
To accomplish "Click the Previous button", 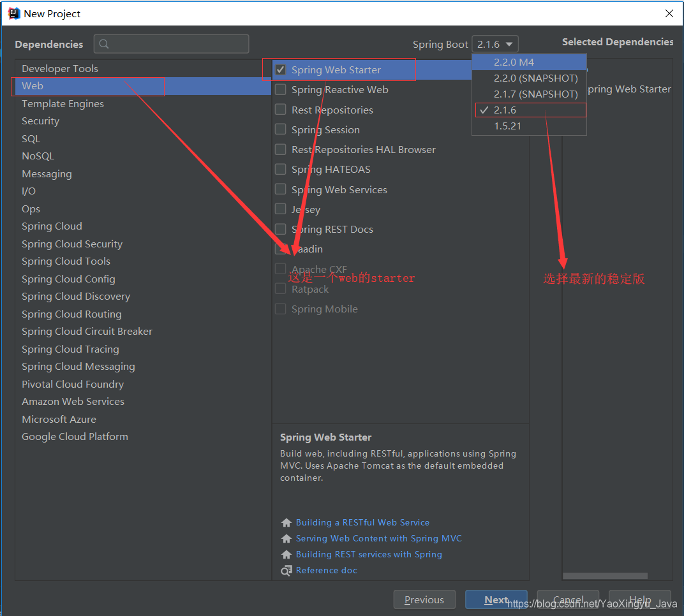I will [424, 600].
